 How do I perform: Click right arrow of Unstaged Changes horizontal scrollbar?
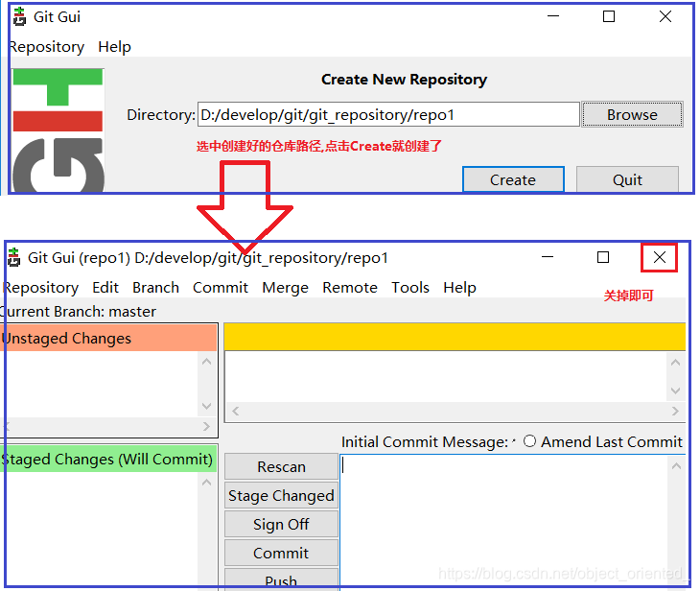click(x=206, y=426)
